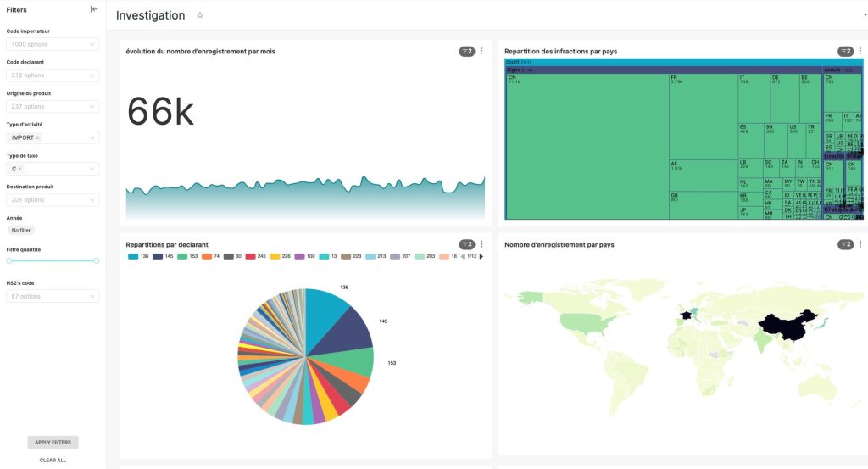
Task: Click the right handle of Filtre quantite slider
Action: click(97, 261)
